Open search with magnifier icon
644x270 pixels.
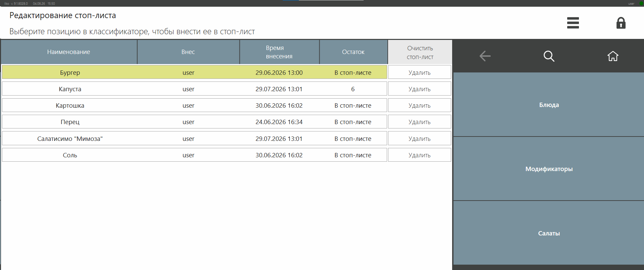click(x=549, y=56)
